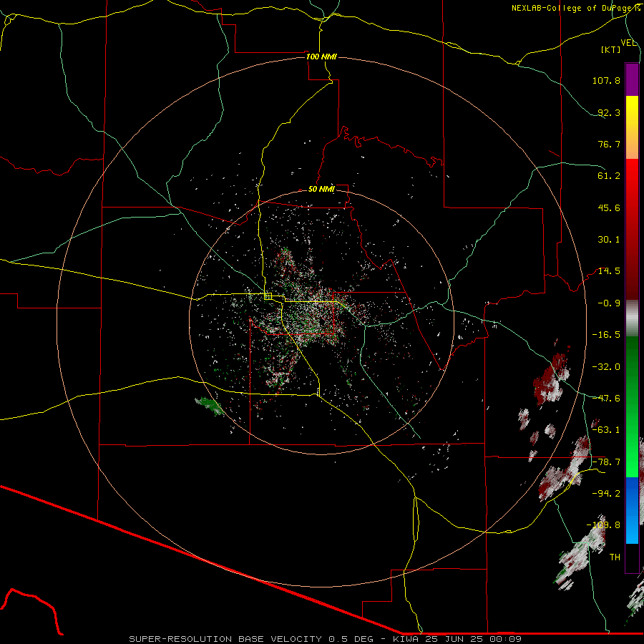Click the 76.7 velocity scale value
The width and height of the screenshot is (644, 644).
(609, 144)
